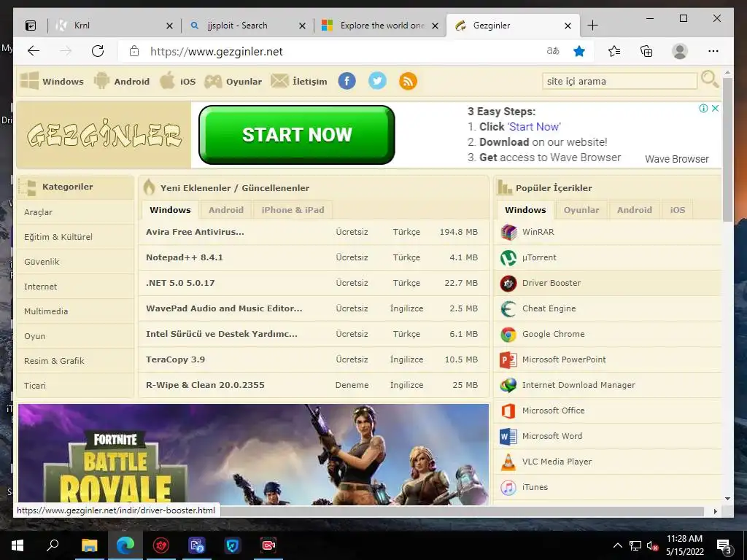Image resolution: width=747 pixels, height=560 pixels.
Task: Switch to Explore the world tab
Action: [379, 26]
